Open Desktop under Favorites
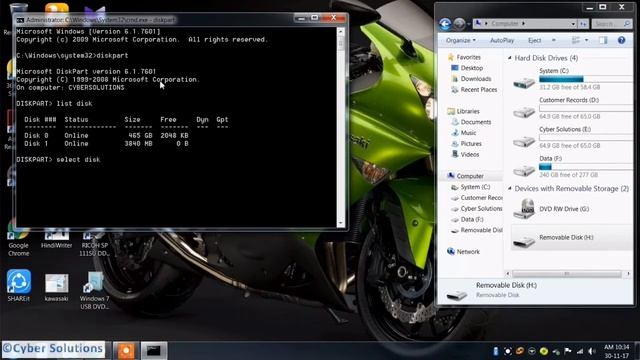 coord(467,68)
